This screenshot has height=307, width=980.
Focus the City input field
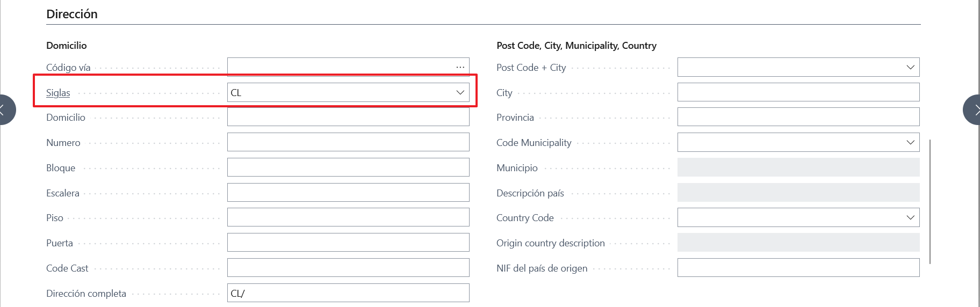798,92
